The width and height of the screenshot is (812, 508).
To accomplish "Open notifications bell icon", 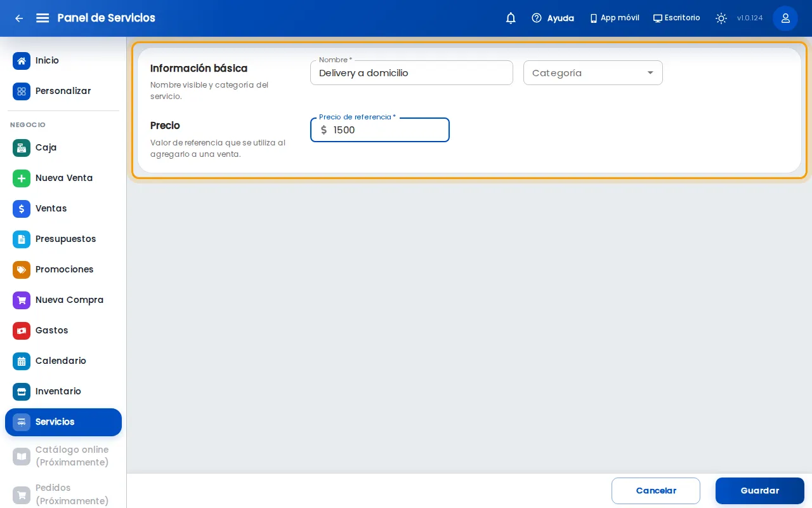I will click(x=511, y=18).
